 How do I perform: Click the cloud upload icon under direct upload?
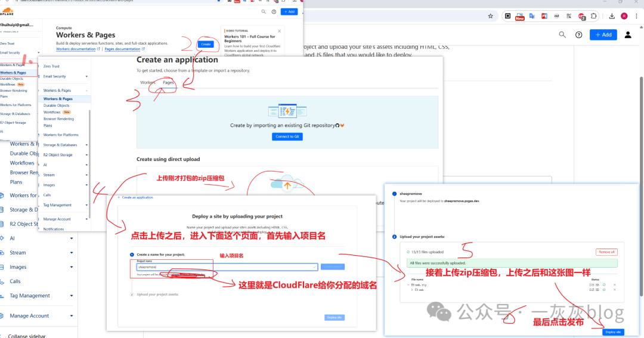(x=287, y=184)
